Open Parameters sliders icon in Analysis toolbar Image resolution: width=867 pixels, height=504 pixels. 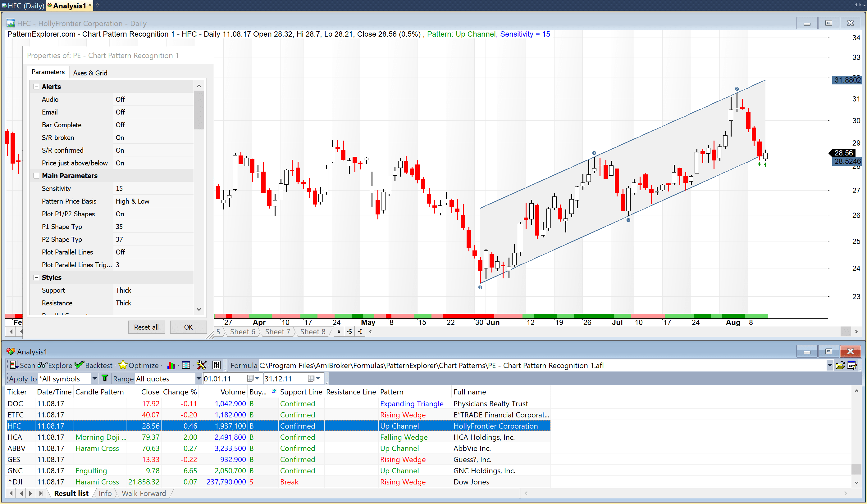coord(217,365)
